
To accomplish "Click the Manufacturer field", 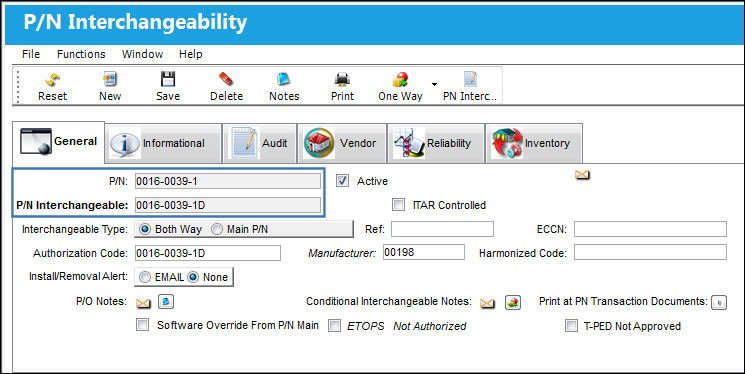I will [424, 252].
